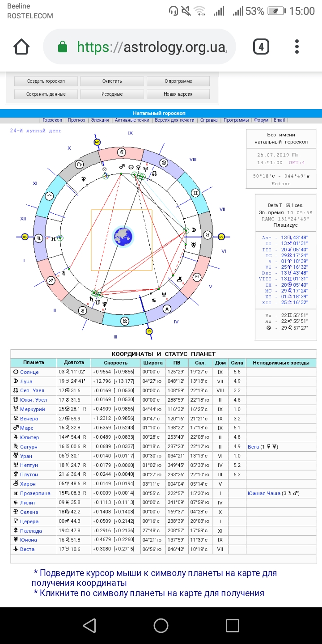The width and height of the screenshot is (322, 644).
Task: Click the Pisces sign on the chart ring
Action: click(167, 309)
